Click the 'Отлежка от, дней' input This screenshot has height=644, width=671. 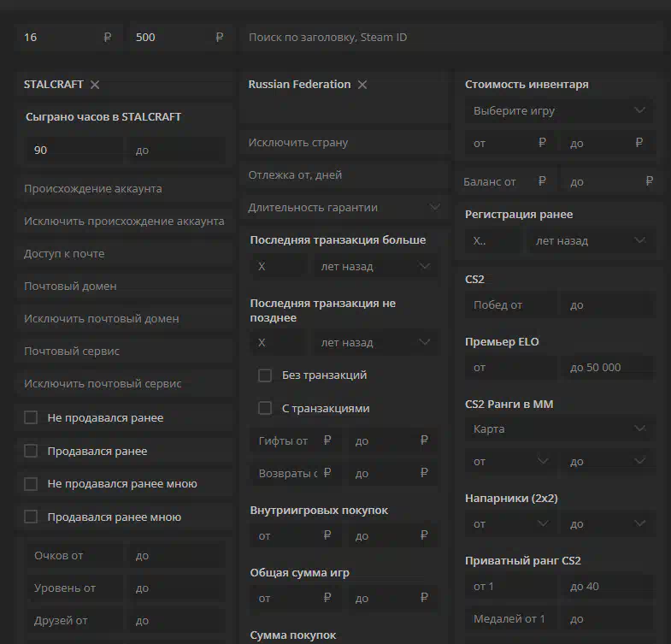coord(344,175)
